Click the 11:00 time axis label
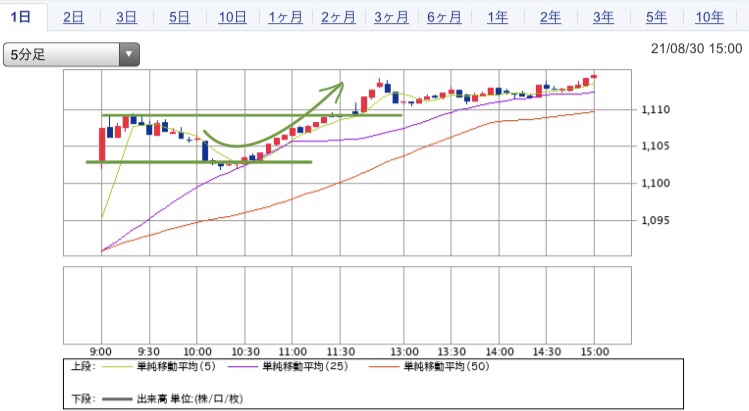The width and height of the screenshot is (749, 411). coord(293,352)
